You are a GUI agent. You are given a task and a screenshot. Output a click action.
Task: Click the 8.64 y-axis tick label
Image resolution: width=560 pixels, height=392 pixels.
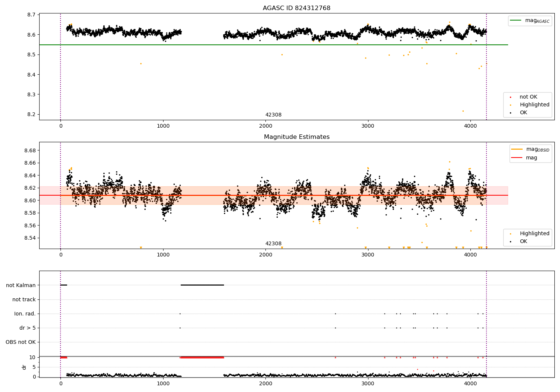(x=30, y=175)
